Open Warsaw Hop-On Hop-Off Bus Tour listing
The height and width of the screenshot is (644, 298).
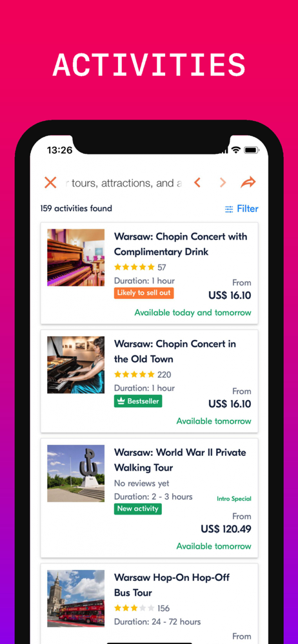coord(172,585)
